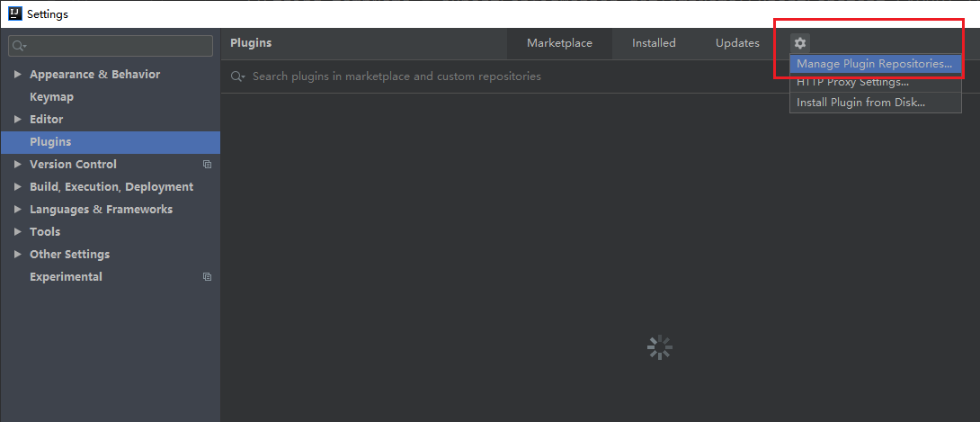Screen dimensions: 980x422
Task: Switch to the Marketplace tab
Action: click(x=559, y=43)
